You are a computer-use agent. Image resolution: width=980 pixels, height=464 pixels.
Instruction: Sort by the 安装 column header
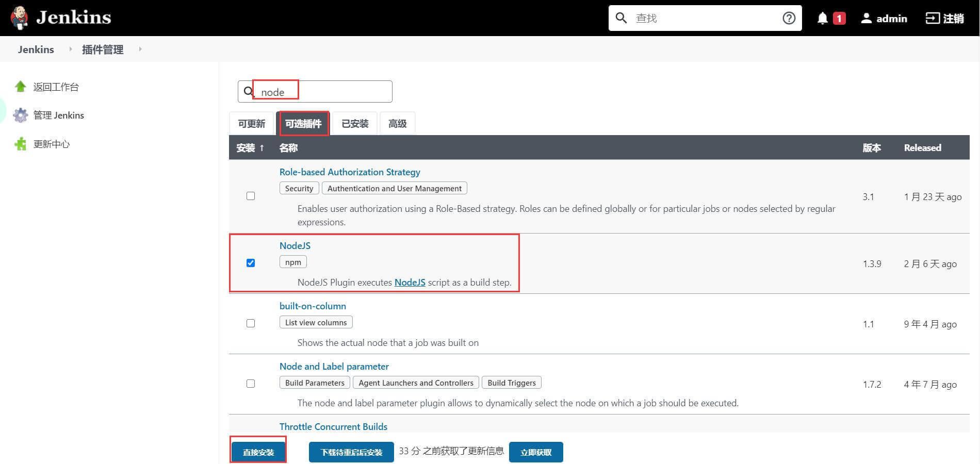(x=250, y=148)
